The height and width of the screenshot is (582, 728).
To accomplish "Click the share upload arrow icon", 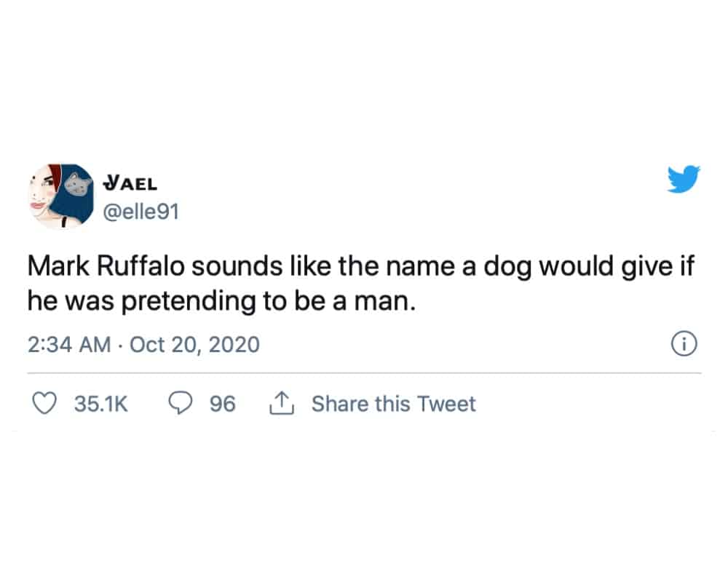I will [x=282, y=402].
